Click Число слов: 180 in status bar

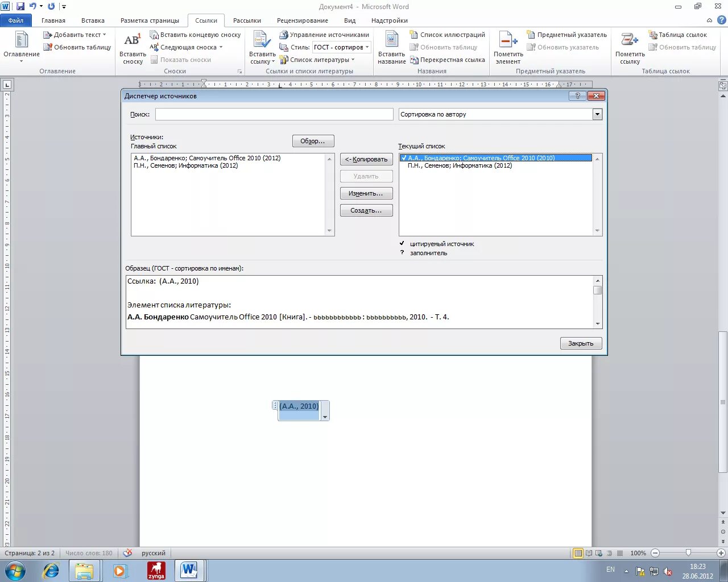pos(89,553)
